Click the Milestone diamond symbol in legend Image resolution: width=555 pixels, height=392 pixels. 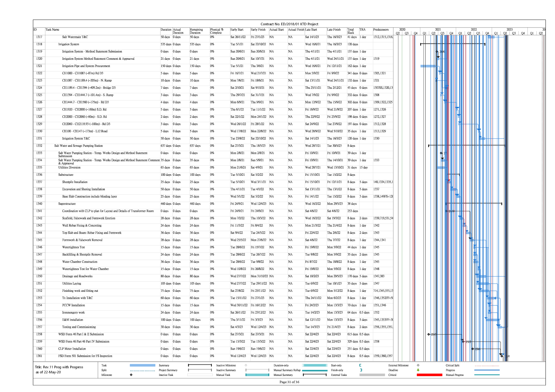[x=131, y=375]
